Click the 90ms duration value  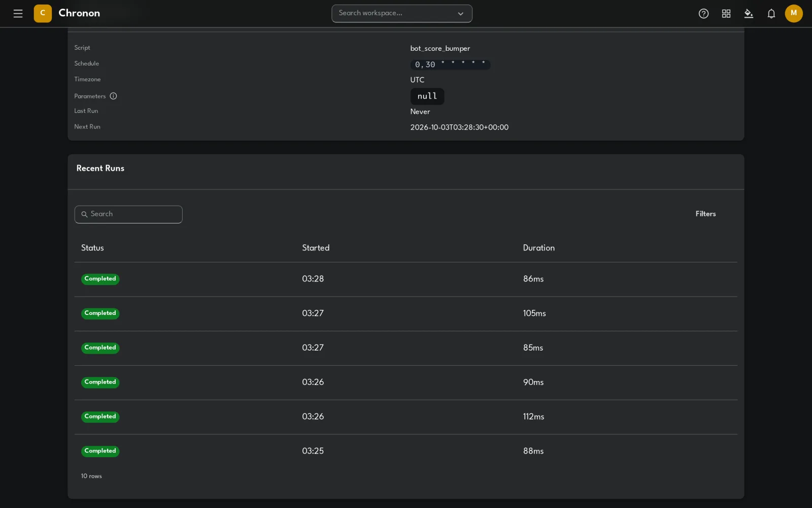pos(533,382)
